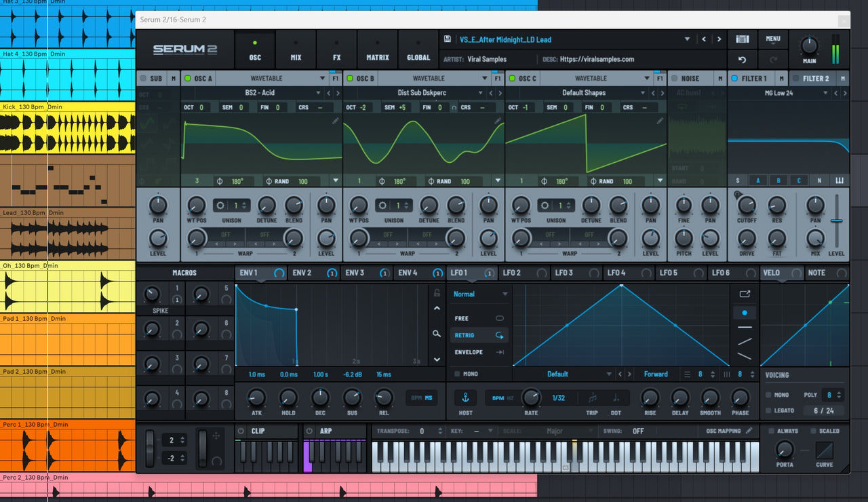Open OSC A unison gear settings
The image size is (868, 502).
[x=220, y=205]
